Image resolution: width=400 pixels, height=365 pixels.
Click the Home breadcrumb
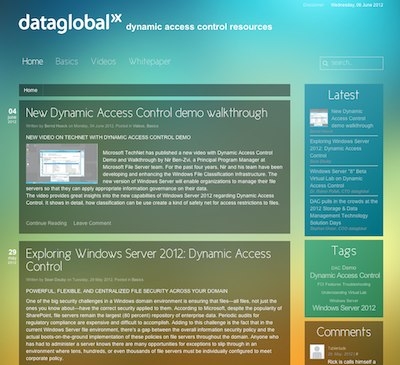tap(30, 90)
